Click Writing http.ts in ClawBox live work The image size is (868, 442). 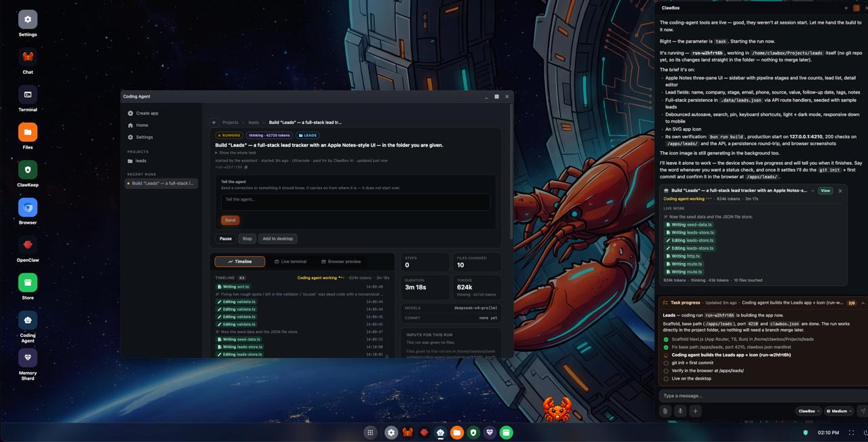click(x=682, y=256)
